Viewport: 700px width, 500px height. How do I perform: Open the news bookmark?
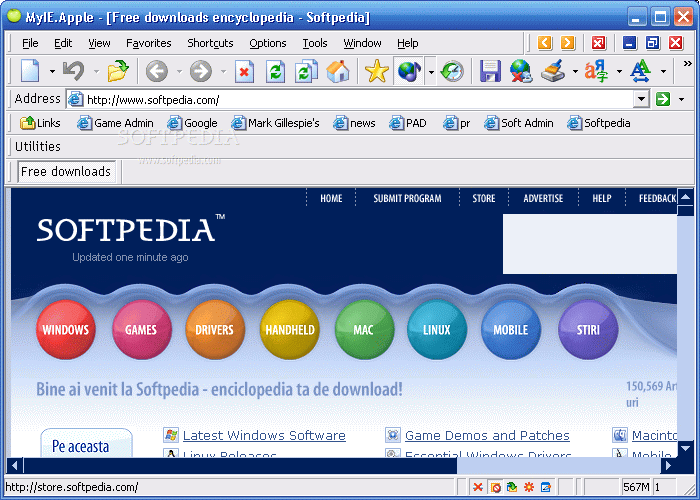click(x=354, y=123)
